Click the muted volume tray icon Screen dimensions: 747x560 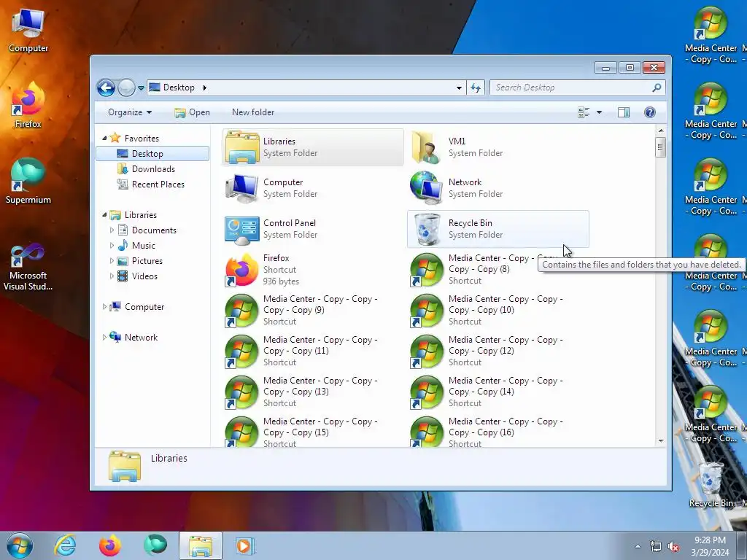673,547
